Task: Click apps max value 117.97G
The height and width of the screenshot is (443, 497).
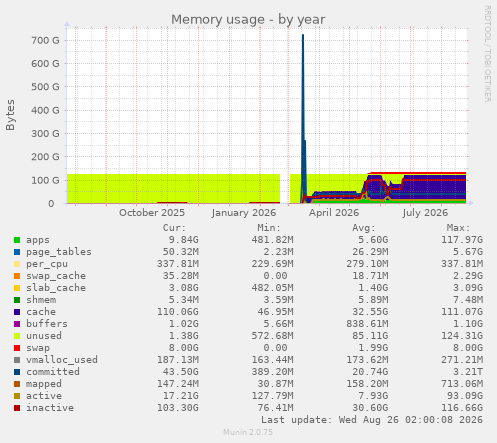Action: click(462, 240)
